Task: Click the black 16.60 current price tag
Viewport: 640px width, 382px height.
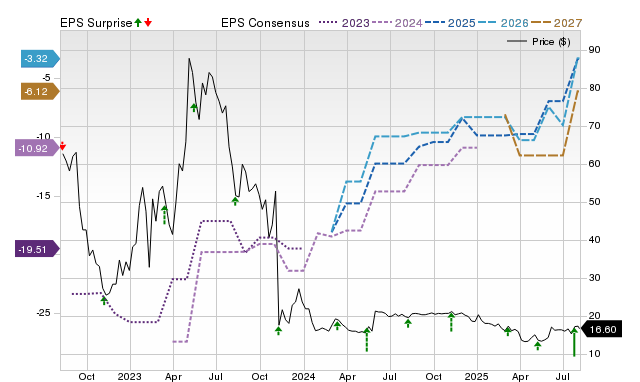Action: [x=601, y=329]
